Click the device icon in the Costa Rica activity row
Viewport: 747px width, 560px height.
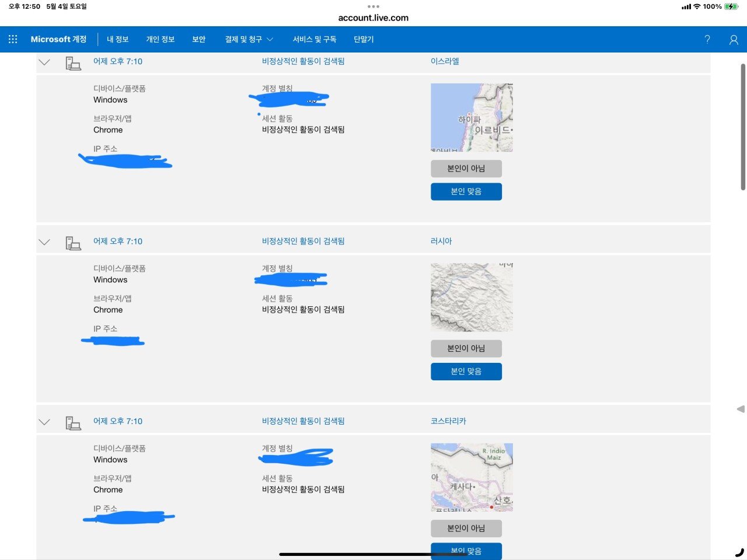click(x=73, y=423)
